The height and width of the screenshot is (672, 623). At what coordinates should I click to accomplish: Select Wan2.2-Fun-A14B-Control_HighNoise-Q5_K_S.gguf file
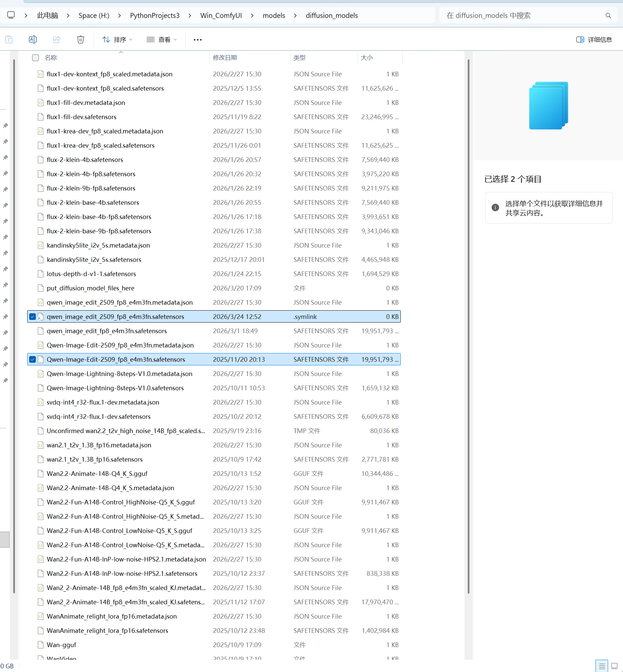[214, 502]
